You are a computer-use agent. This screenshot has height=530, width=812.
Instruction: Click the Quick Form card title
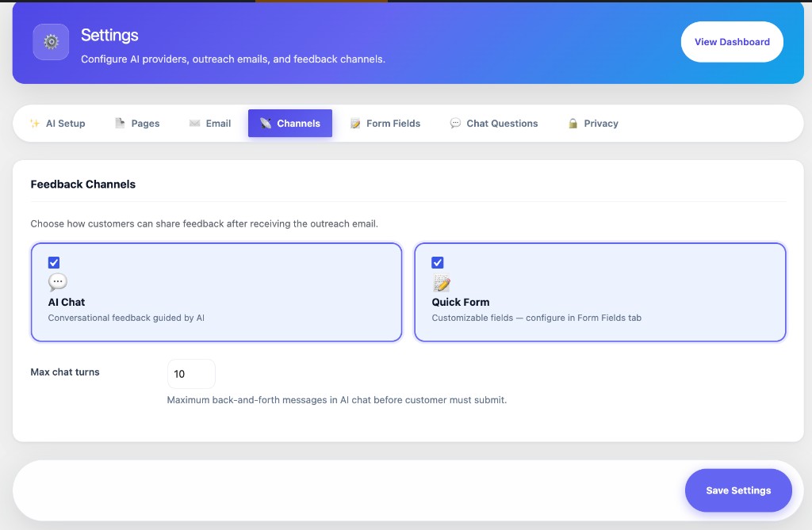click(461, 303)
